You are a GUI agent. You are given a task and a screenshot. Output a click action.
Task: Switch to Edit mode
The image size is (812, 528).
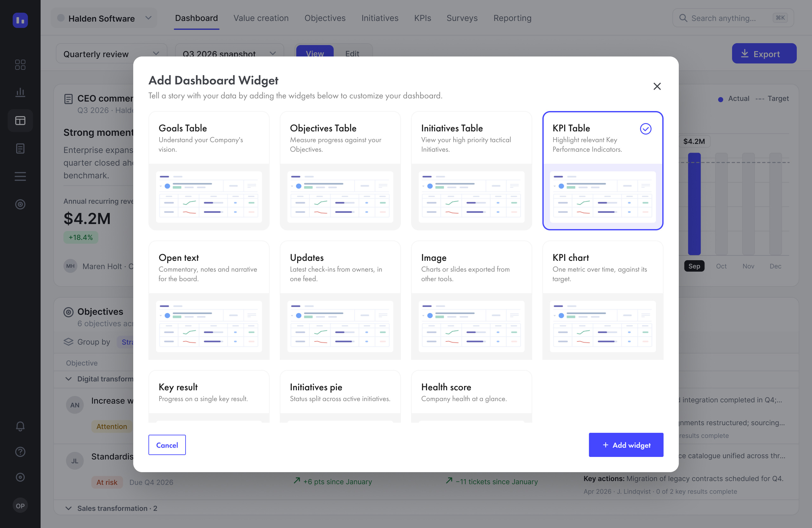(352, 54)
